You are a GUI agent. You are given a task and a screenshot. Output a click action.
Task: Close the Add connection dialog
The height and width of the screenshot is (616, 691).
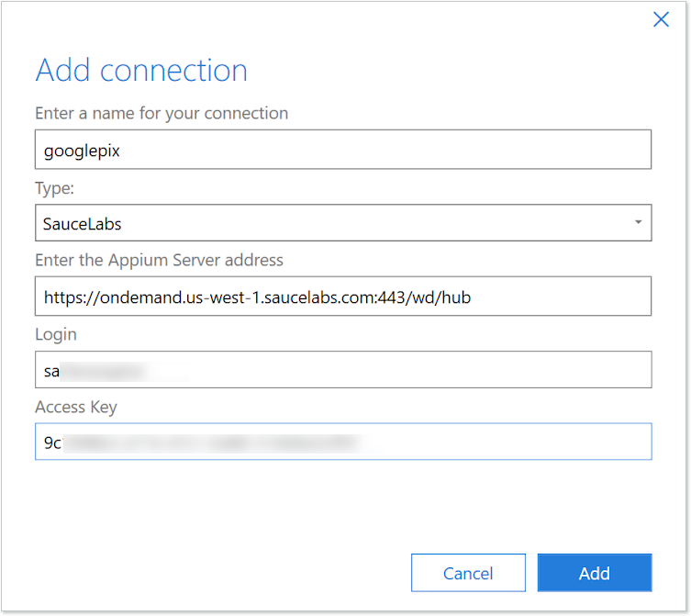(660, 19)
